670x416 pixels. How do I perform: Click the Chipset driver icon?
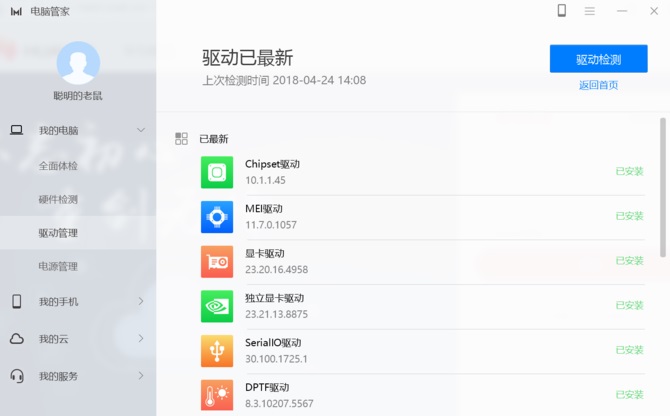[217, 172]
